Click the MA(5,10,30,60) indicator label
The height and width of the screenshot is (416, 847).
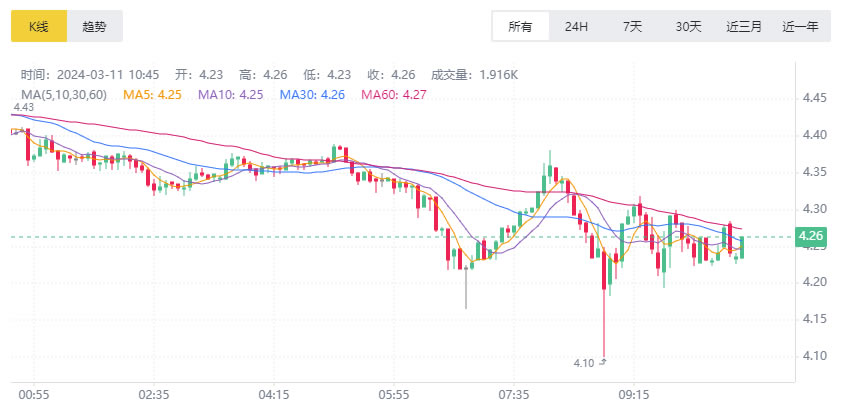pyautogui.click(x=64, y=95)
